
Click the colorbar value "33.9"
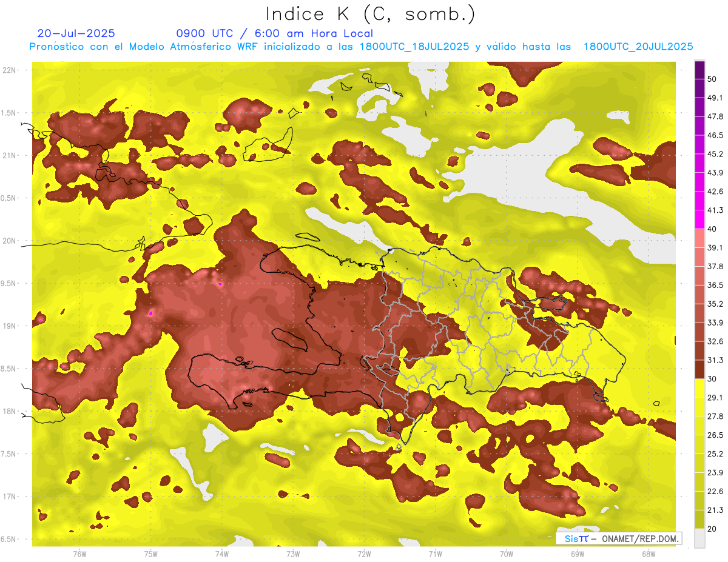pyautogui.click(x=715, y=323)
